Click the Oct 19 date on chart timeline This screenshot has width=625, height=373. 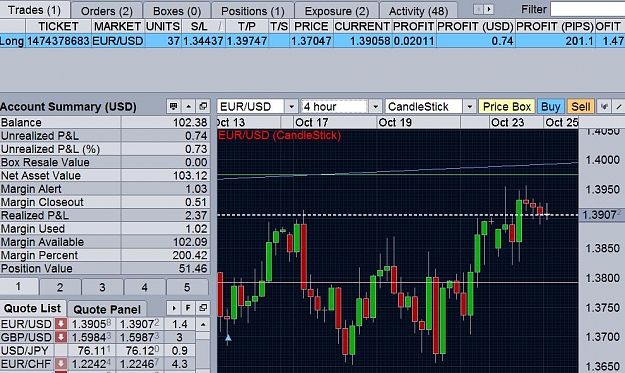[x=395, y=122]
